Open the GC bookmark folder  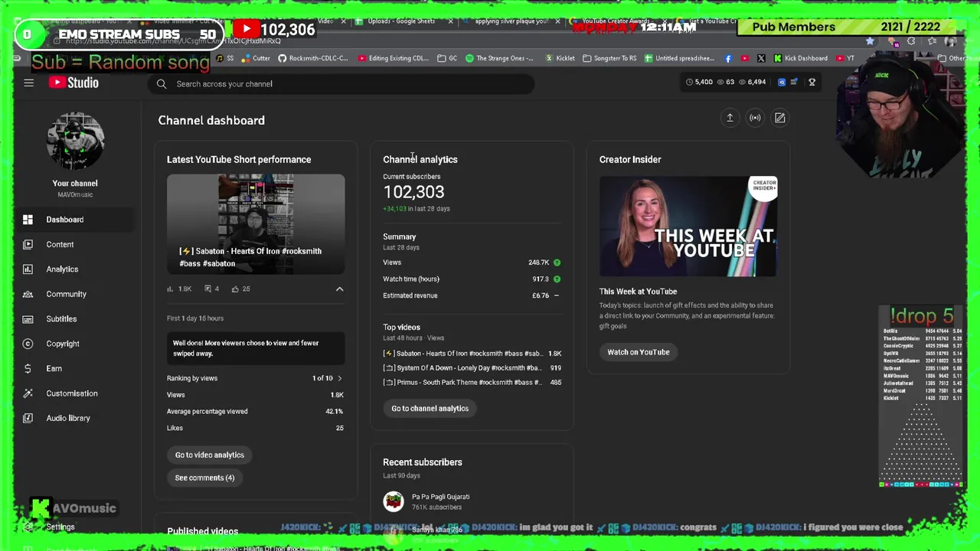[448, 58]
